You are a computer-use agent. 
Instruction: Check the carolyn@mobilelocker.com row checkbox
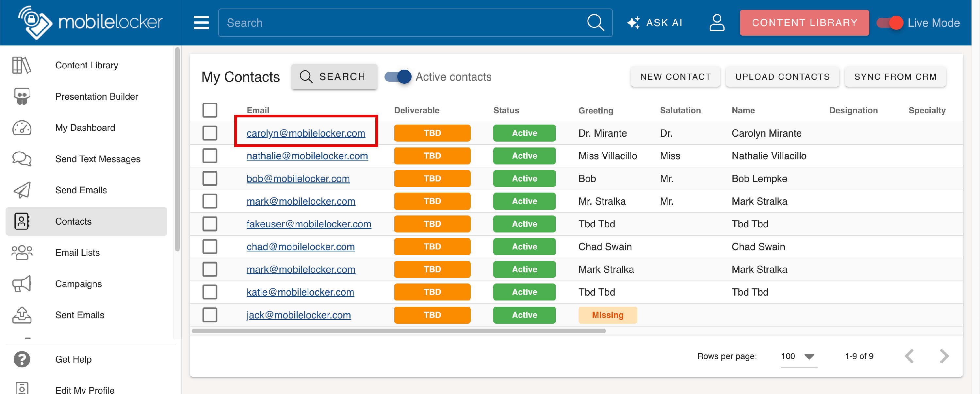click(x=210, y=133)
